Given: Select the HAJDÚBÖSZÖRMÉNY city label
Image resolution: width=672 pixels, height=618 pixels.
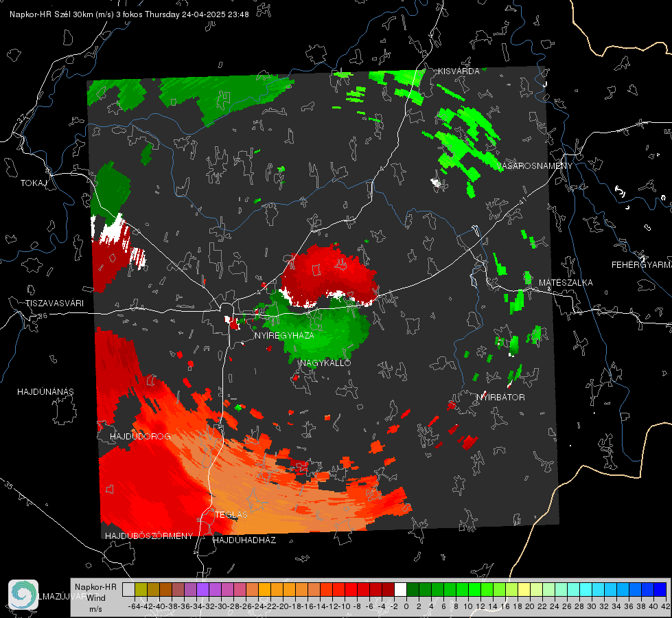Looking at the screenshot, I should pyautogui.click(x=149, y=536).
